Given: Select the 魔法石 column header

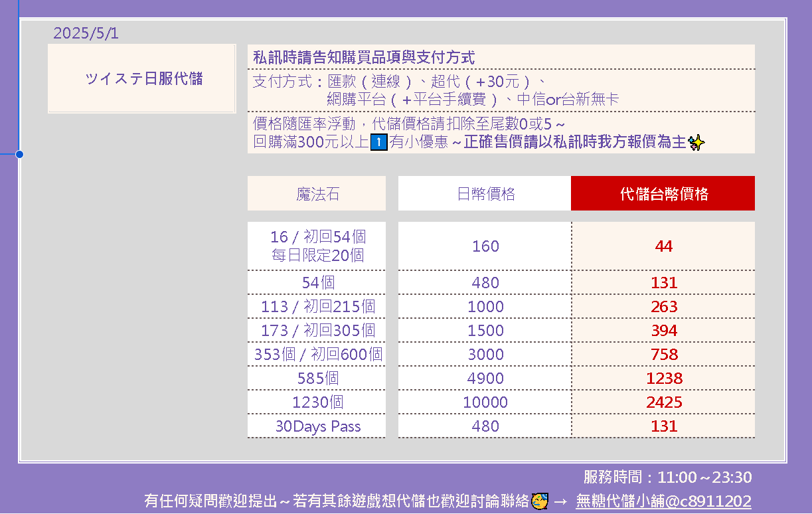Looking at the screenshot, I should click(x=317, y=193).
